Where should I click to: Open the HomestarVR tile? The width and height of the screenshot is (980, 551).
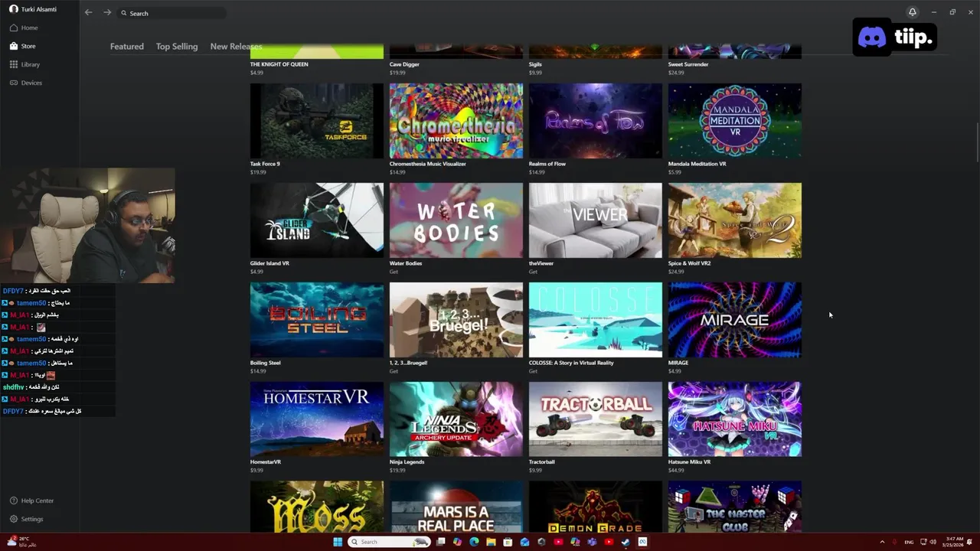pos(317,419)
